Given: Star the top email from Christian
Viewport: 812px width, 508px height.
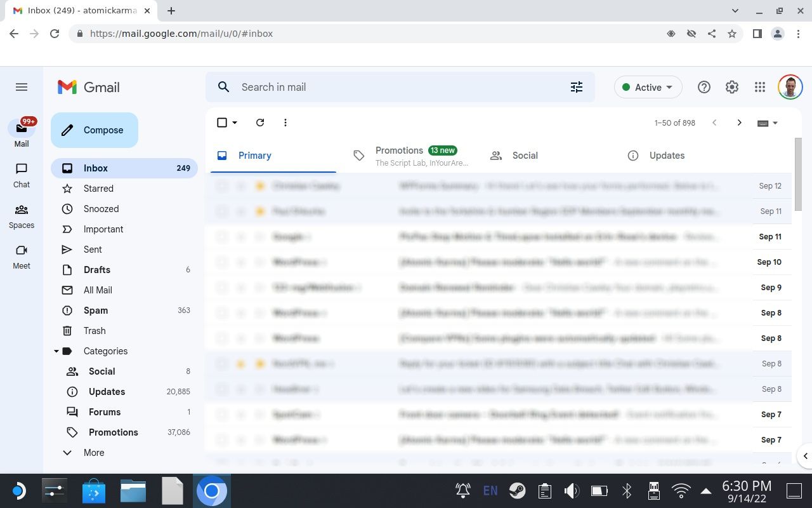Looking at the screenshot, I should coord(260,185).
